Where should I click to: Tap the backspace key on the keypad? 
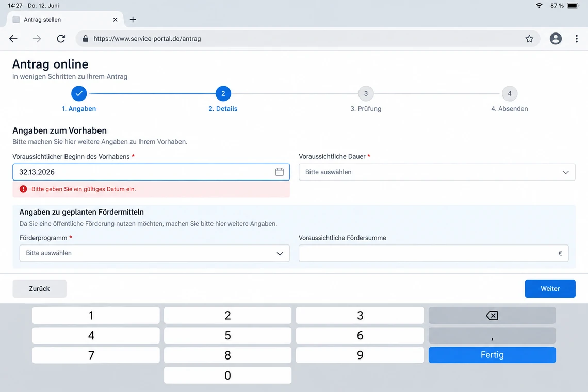(492, 316)
